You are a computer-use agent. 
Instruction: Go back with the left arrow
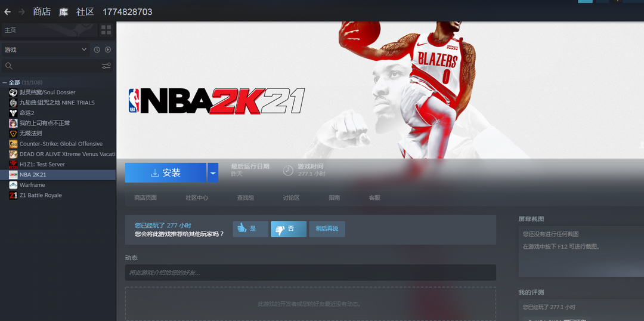7,12
